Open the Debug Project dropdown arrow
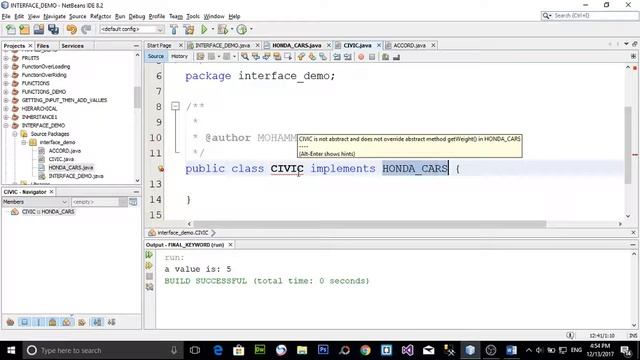 click(x=232, y=29)
